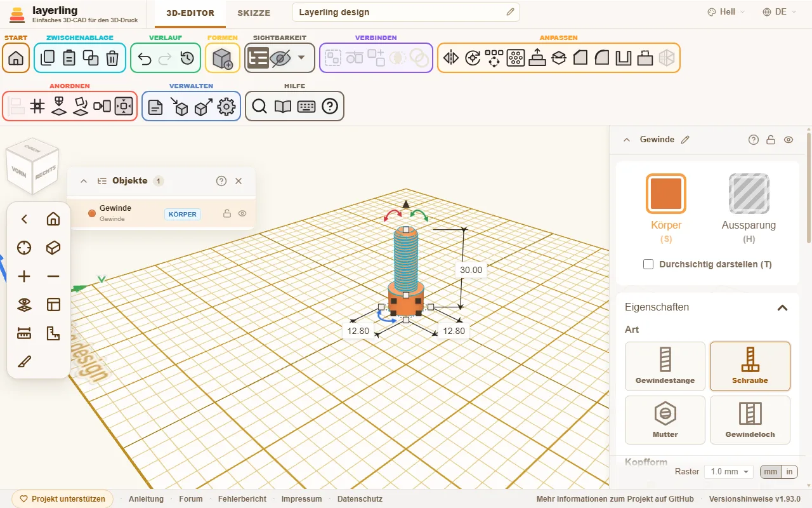Screen dimensions: 812x508
Task: Click the grid snap icon in Anordnen
Action: (x=37, y=106)
